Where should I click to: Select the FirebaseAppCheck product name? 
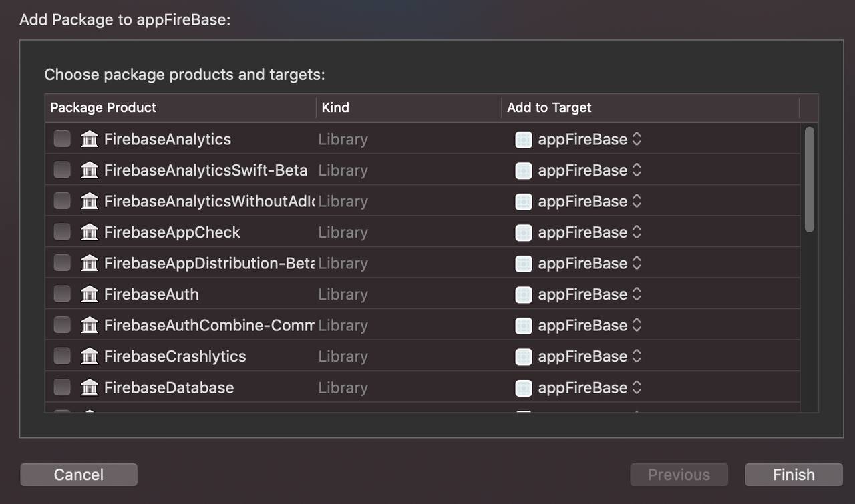point(172,232)
